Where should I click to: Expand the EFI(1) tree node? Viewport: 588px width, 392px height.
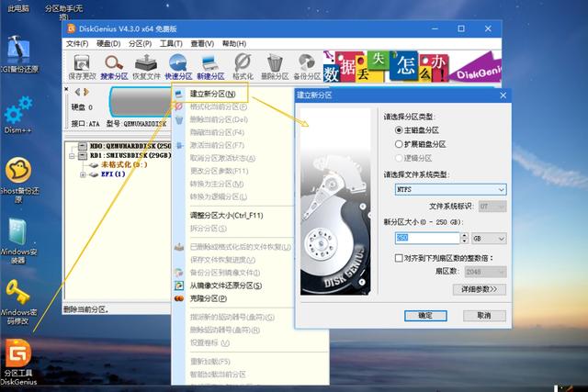pyautogui.click(x=84, y=174)
